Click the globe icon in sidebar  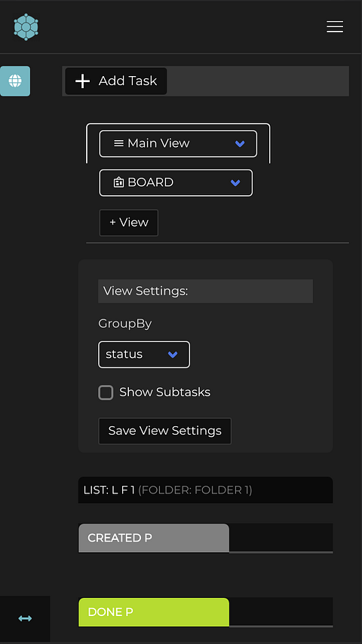coord(15,81)
